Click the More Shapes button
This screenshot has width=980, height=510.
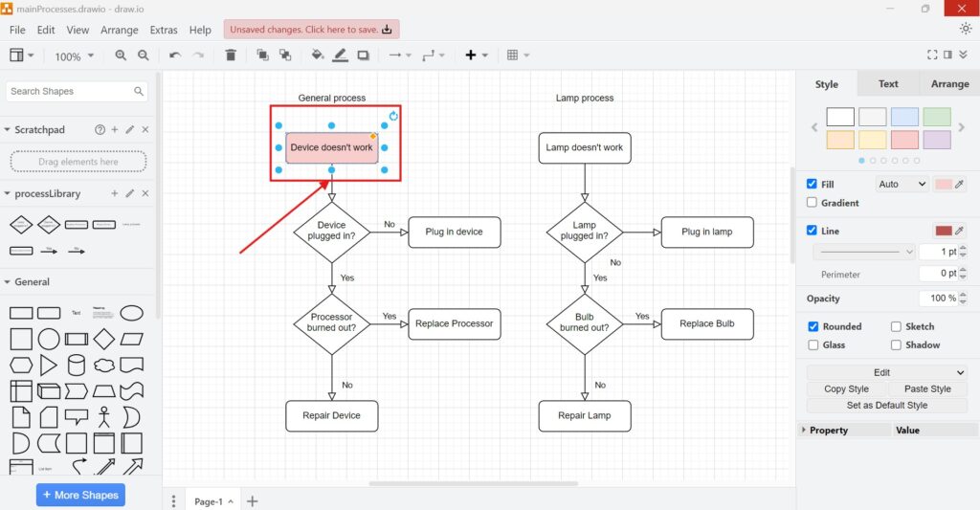point(80,495)
